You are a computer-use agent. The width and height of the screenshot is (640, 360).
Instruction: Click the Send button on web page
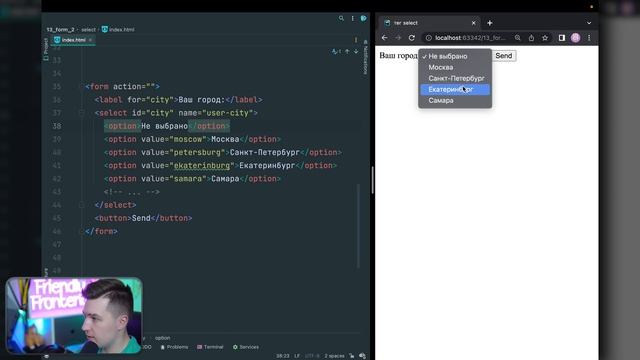click(x=504, y=56)
